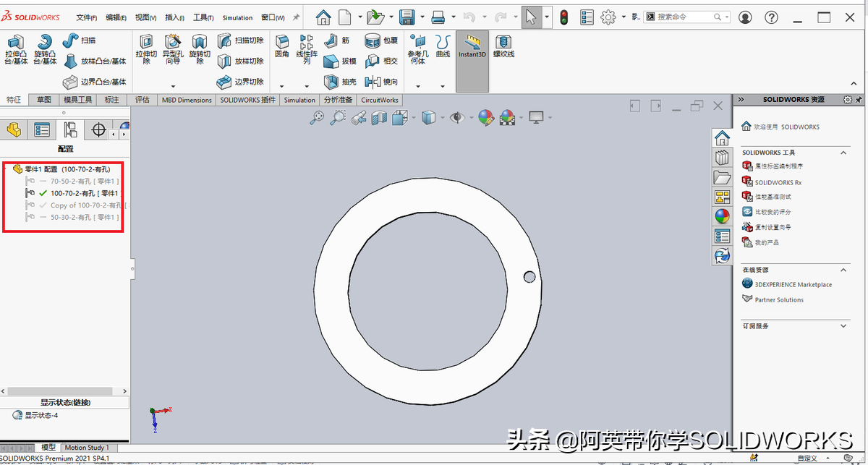Open the FeatureManager design tree tab icon
868x465 pixels.
pos(14,129)
